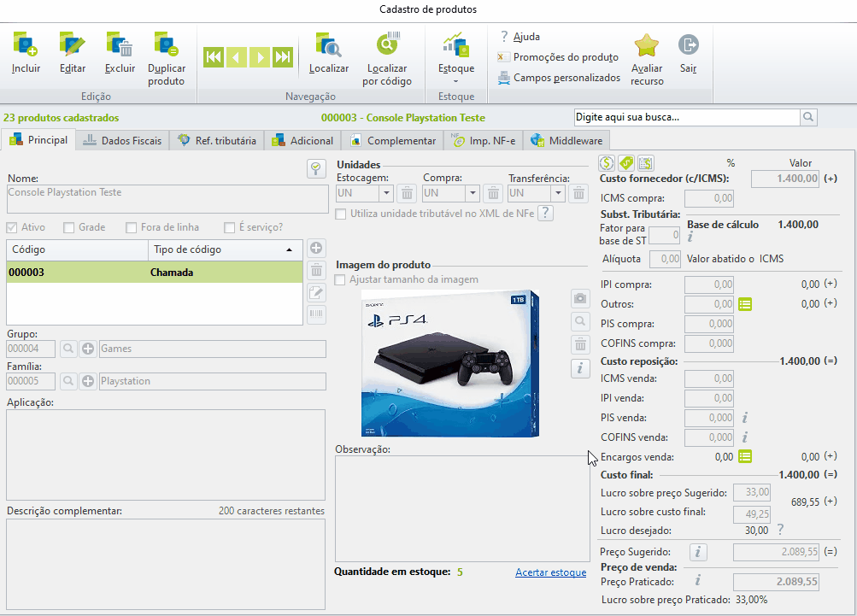Open the Transferência unit dropdown
This screenshot has width=857, height=616.
[x=557, y=193]
